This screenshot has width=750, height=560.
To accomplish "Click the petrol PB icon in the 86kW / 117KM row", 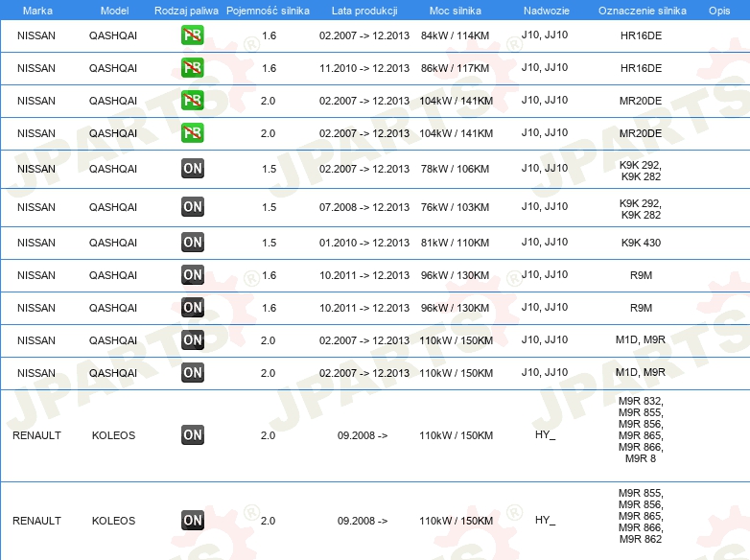I will (x=192, y=67).
